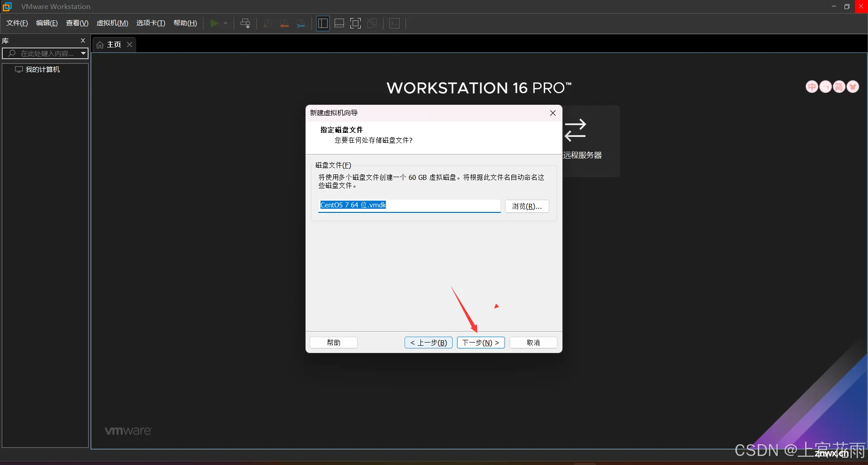The width and height of the screenshot is (868, 465).
Task: Close the 新建虚拟机向导 dialog
Action: [x=552, y=113]
